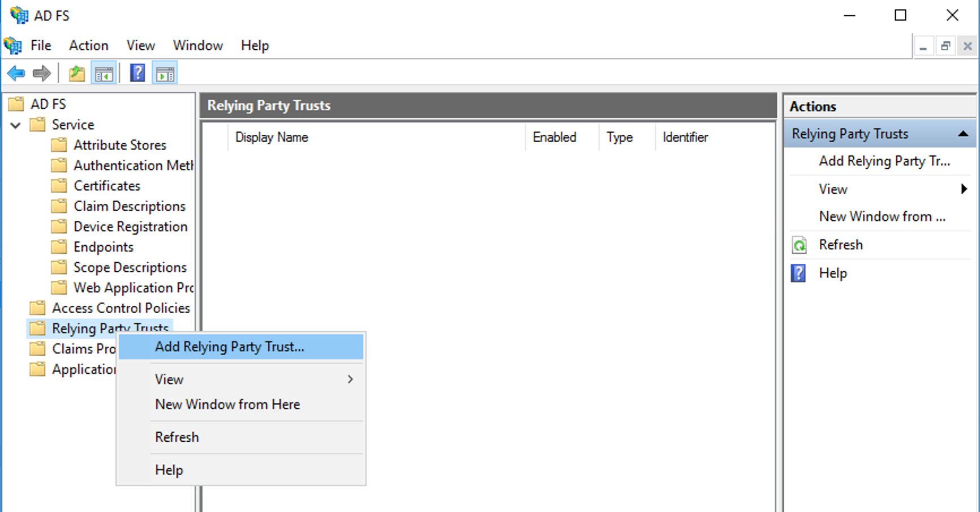Click the Help question-mark toolbar icon
The width and height of the screenshot is (980, 512).
tap(137, 72)
